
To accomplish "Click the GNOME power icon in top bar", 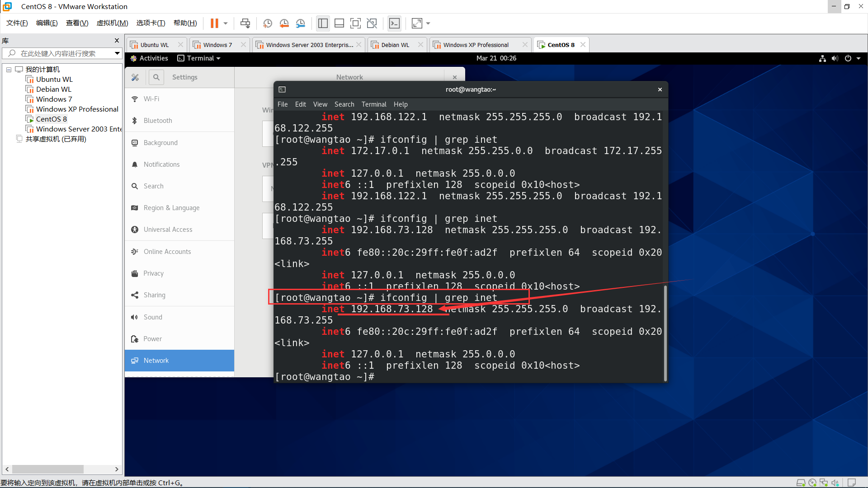I will [848, 58].
